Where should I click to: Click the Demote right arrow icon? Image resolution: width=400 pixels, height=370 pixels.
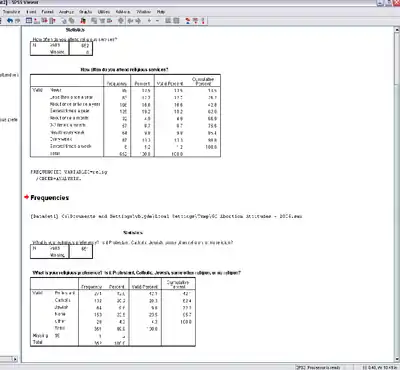click(138, 21)
